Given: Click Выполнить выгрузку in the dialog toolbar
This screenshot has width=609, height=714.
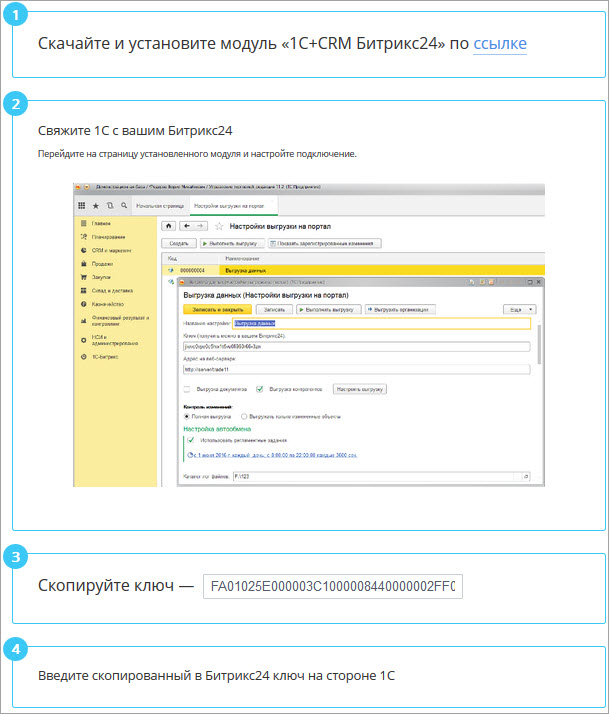Looking at the screenshot, I should click(x=329, y=310).
